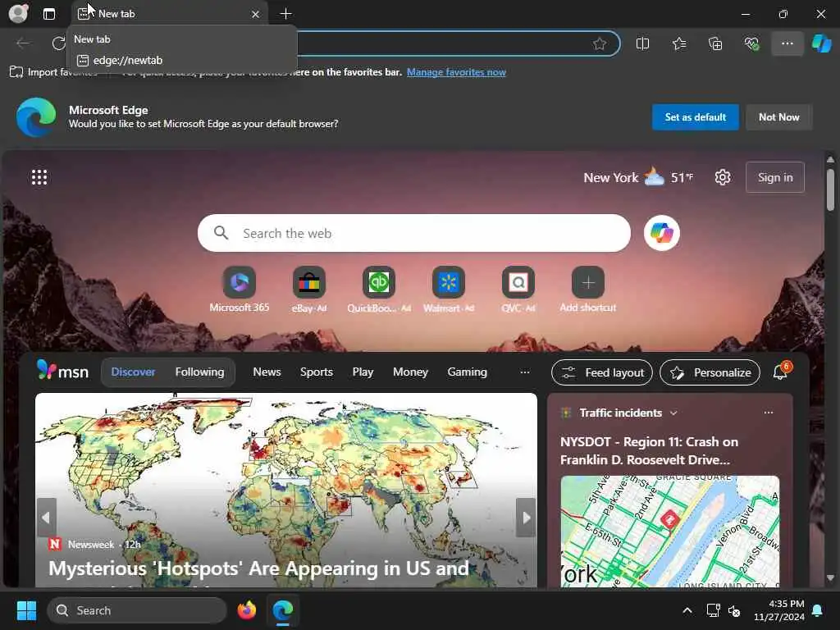Open notifications bell
This screenshot has height=630, width=840.
tap(780, 372)
